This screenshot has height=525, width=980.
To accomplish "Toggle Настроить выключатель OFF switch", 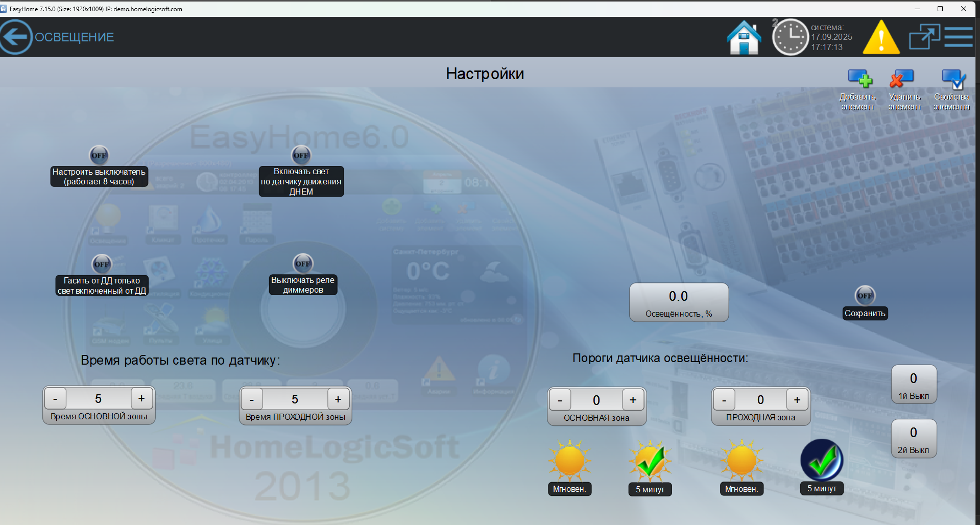I will (99, 155).
